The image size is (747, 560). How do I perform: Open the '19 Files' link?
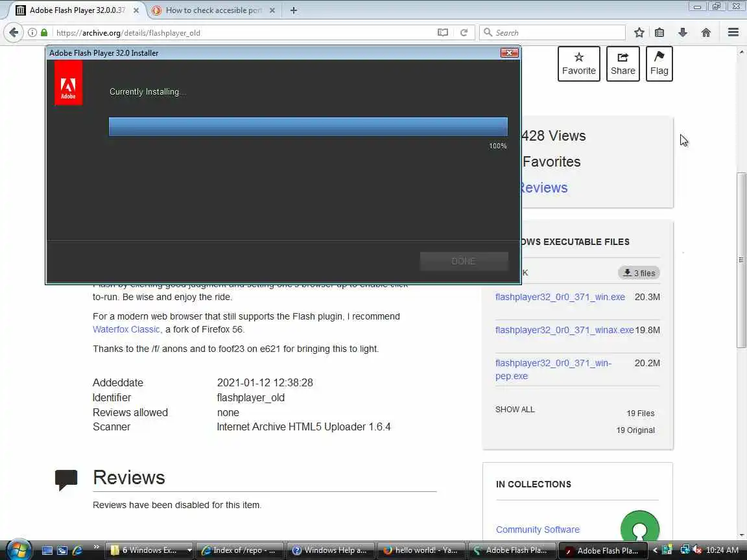(640, 414)
